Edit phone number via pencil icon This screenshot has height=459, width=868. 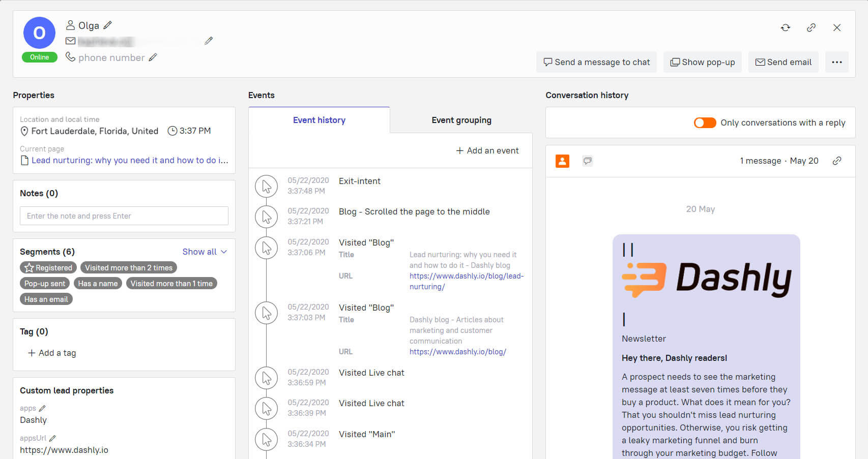(153, 57)
